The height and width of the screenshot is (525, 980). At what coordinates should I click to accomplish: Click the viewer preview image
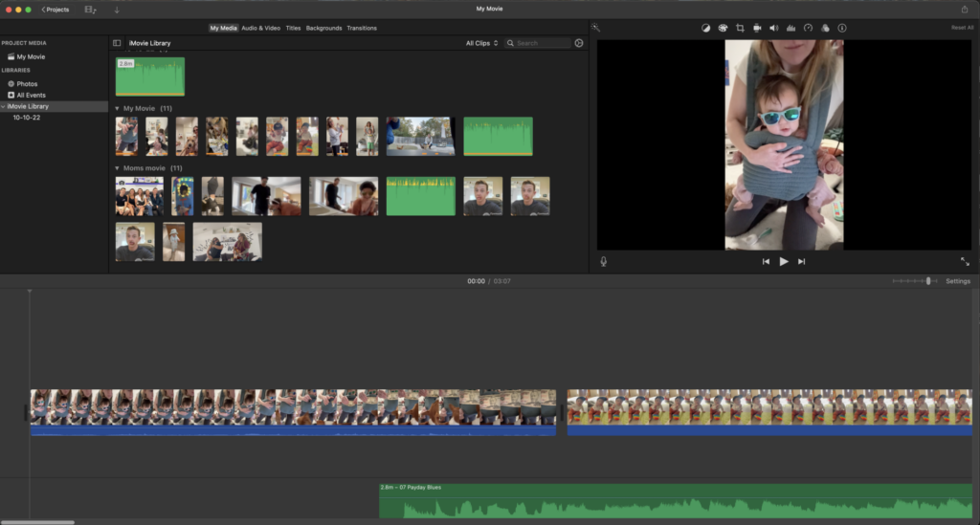[x=784, y=144]
